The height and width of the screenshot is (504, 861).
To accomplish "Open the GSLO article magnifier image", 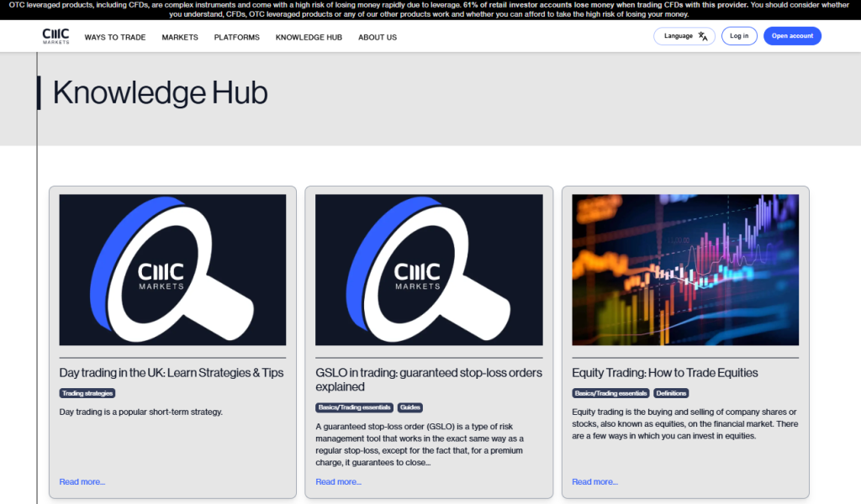I will pos(429,270).
